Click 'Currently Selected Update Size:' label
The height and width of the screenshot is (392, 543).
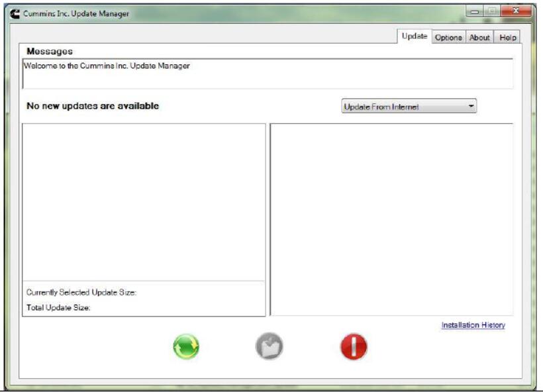(81, 292)
